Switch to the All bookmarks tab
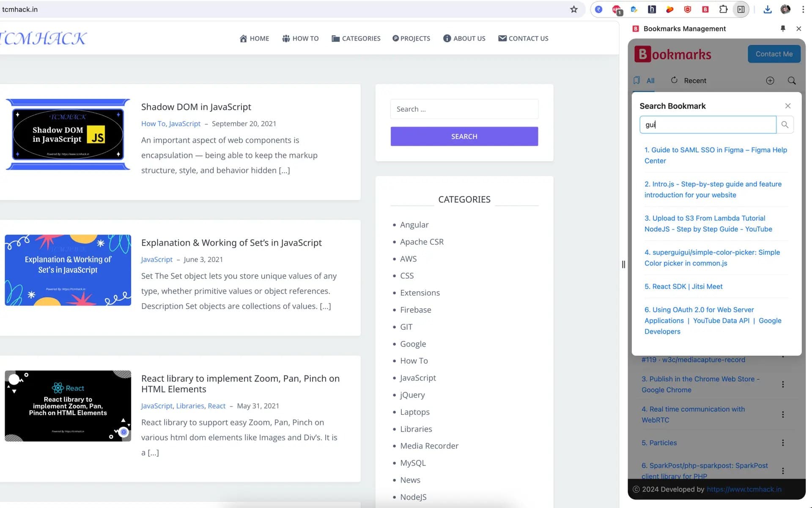The width and height of the screenshot is (812, 508). pos(644,80)
